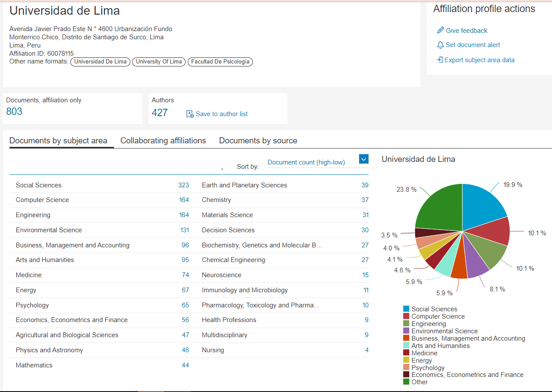Switch to Collaborating affiliations tab
This screenshot has width=552, height=392.
pyautogui.click(x=163, y=141)
